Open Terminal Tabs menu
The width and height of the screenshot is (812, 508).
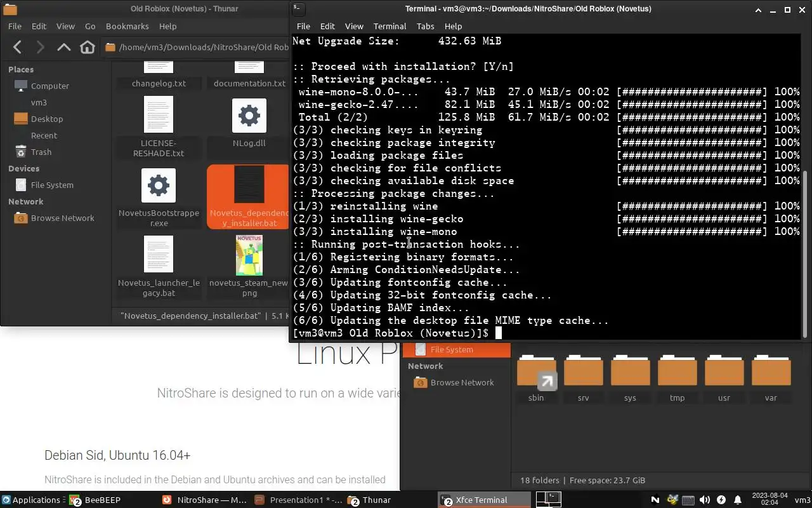click(425, 26)
